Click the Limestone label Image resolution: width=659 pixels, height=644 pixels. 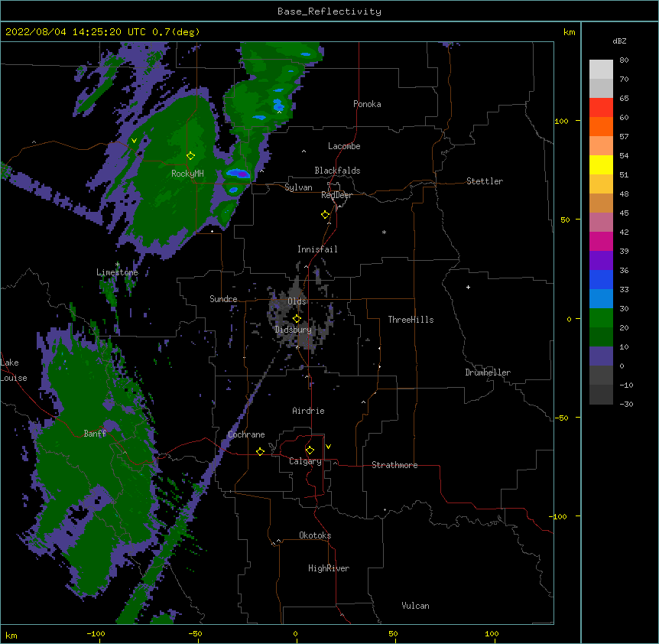pos(117,272)
